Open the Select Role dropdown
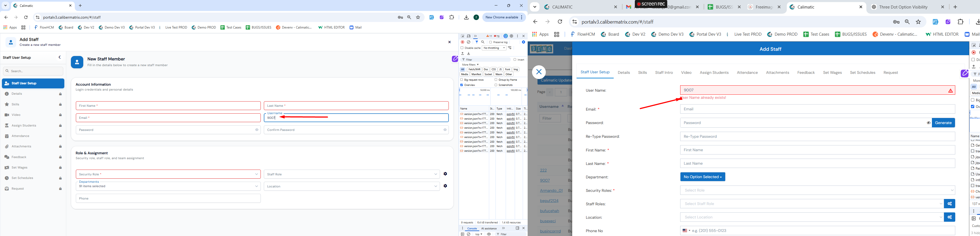The height and width of the screenshot is (236, 980). pos(817,190)
